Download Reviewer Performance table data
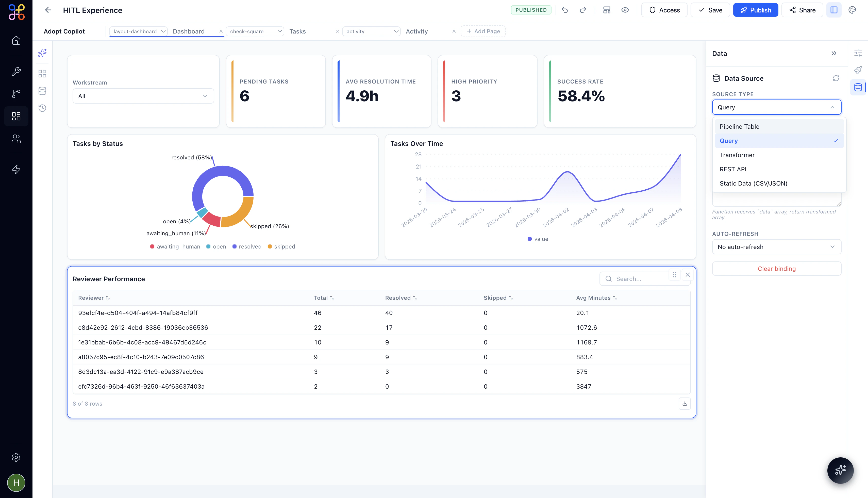868x498 pixels. pos(684,404)
